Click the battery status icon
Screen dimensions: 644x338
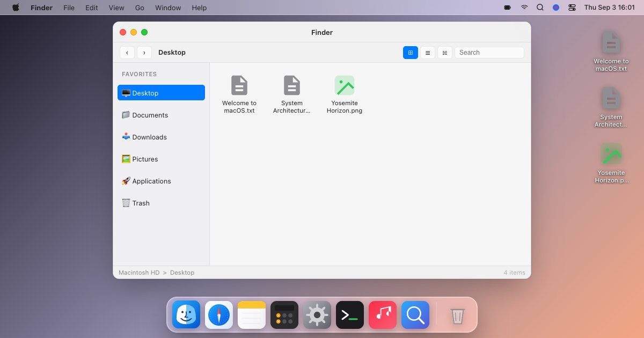pos(508,8)
